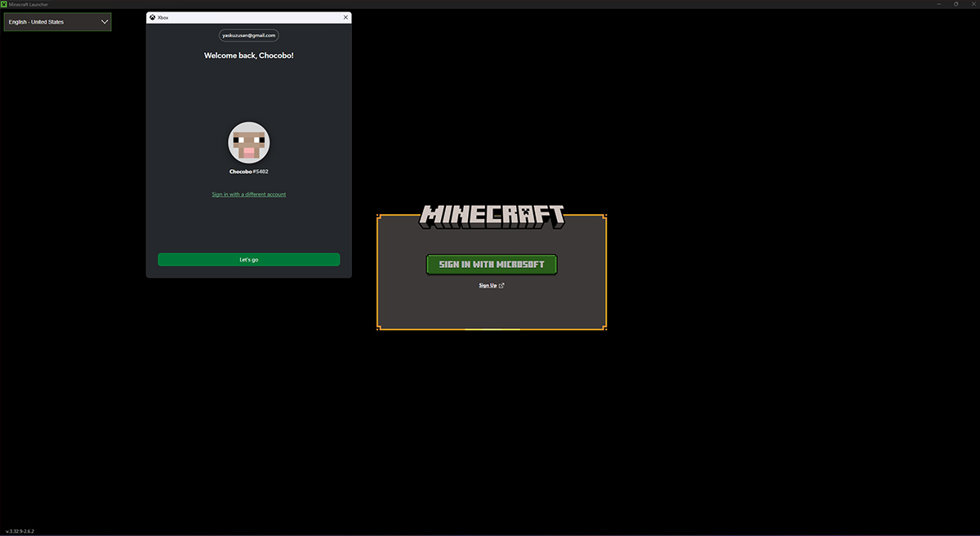Image resolution: width=980 pixels, height=536 pixels.
Task: Open the English - United States language dropdown
Action: (x=57, y=22)
